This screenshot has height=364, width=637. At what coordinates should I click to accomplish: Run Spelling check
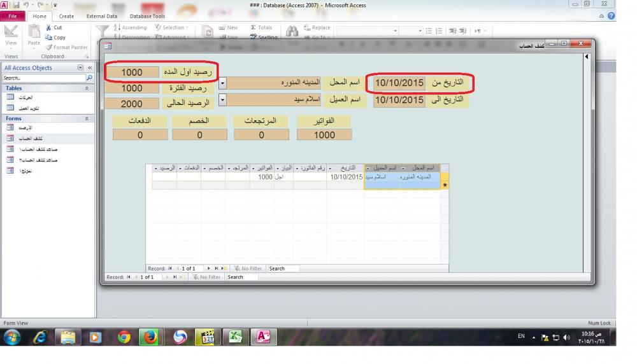click(264, 37)
